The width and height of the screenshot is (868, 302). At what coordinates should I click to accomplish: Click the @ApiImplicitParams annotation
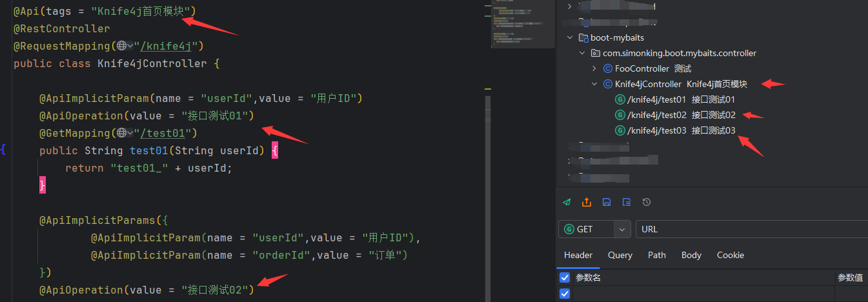97,220
